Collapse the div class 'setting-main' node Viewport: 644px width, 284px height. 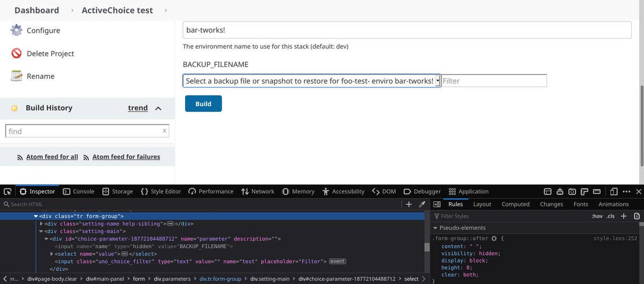coord(42,231)
